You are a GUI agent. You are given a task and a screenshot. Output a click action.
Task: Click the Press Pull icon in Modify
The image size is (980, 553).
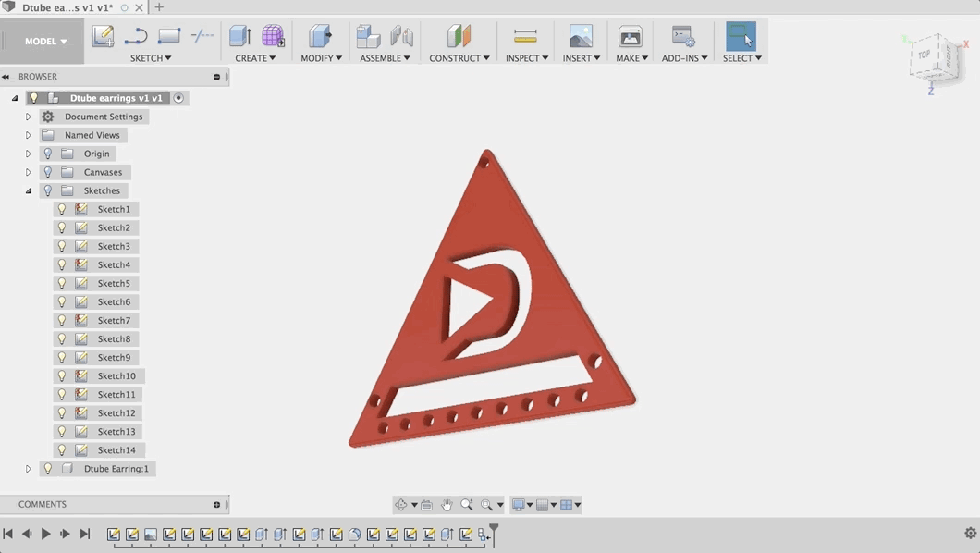pyautogui.click(x=321, y=36)
